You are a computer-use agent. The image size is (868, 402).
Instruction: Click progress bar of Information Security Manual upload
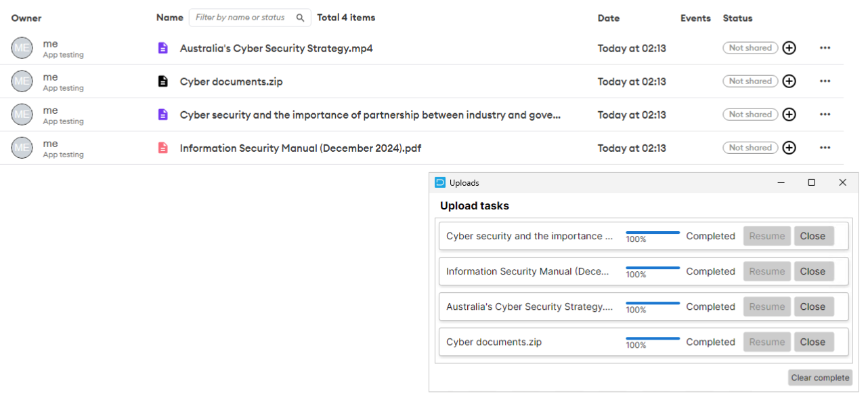(653, 268)
